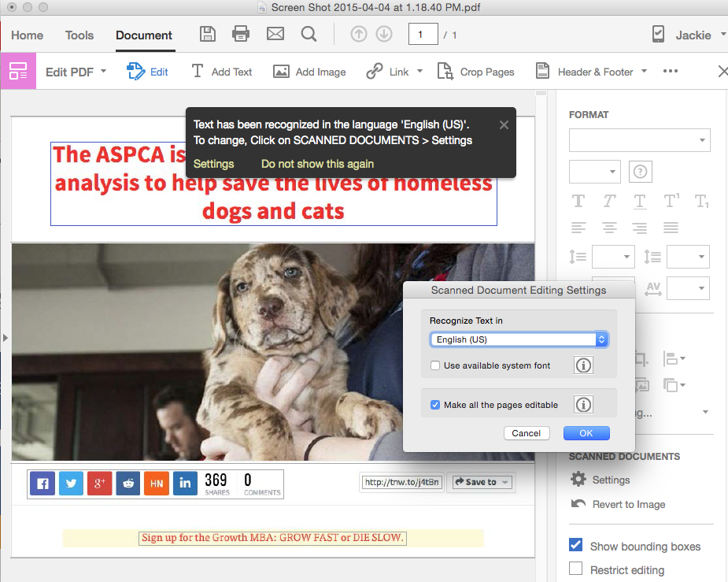The height and width of the screenshot is (582, 728).
Task: Justify text alignment
Action: [x=671, y=228]
